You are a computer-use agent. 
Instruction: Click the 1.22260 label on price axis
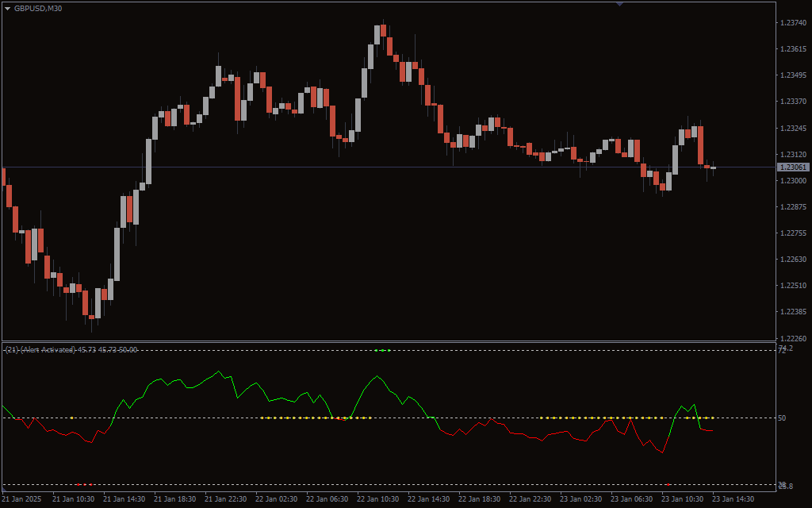click(x=793, y=338)
